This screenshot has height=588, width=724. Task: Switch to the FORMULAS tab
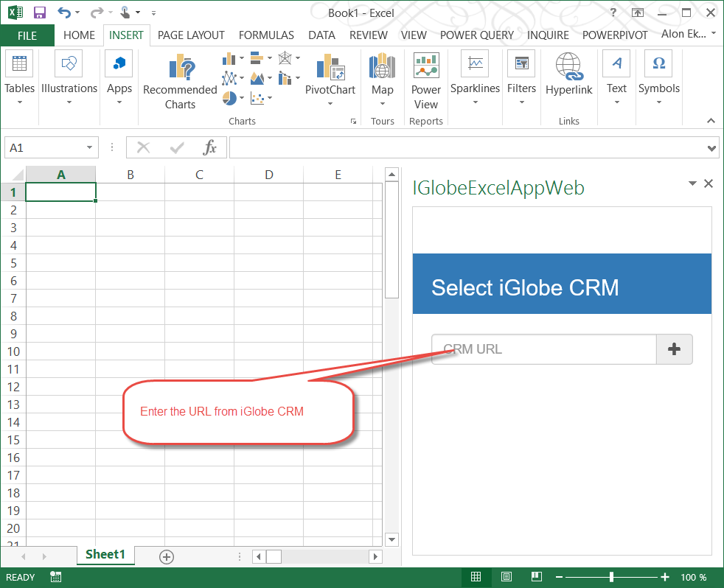[x=266, y=35]
